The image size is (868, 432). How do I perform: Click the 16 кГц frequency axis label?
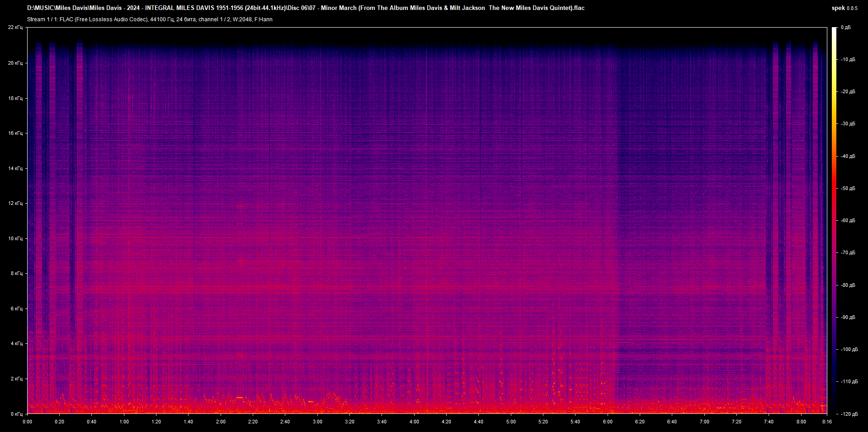(15, 133)
